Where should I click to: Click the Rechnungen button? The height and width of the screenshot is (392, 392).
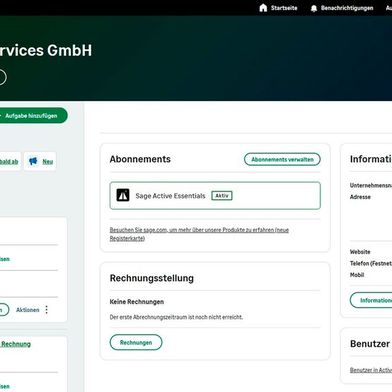(136, 342)
